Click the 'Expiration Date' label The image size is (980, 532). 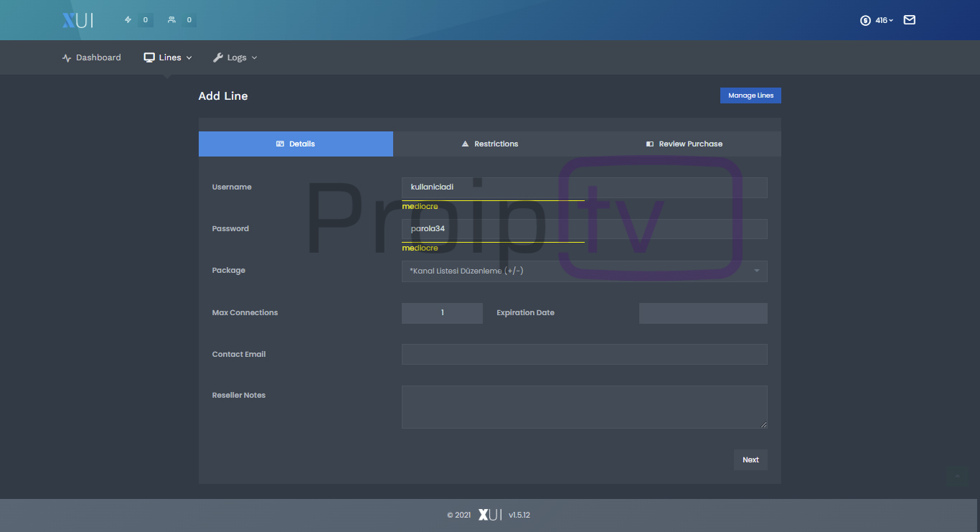[x=525, y=313]
